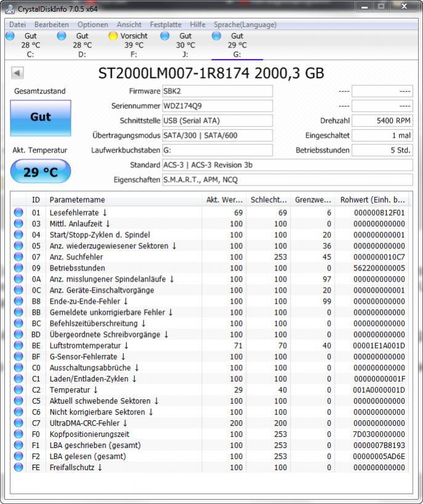The height and width of the screenshot is (504, 423).
Task: Select the LBA gelesen (gesamt) text
Action: pyautogui.click(x=87, y=456)
